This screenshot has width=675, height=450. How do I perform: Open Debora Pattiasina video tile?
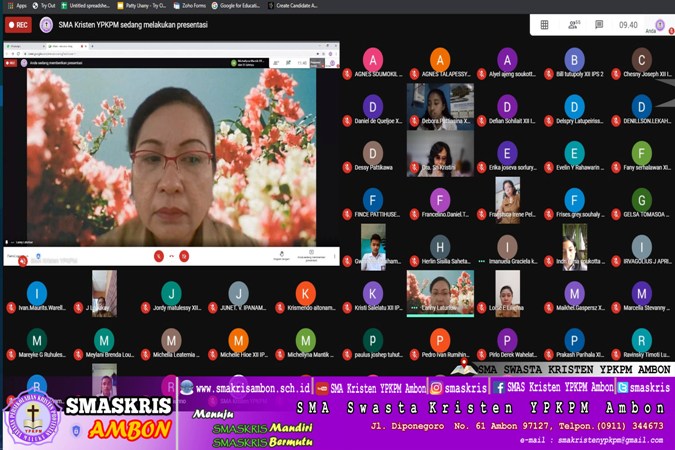440,106
